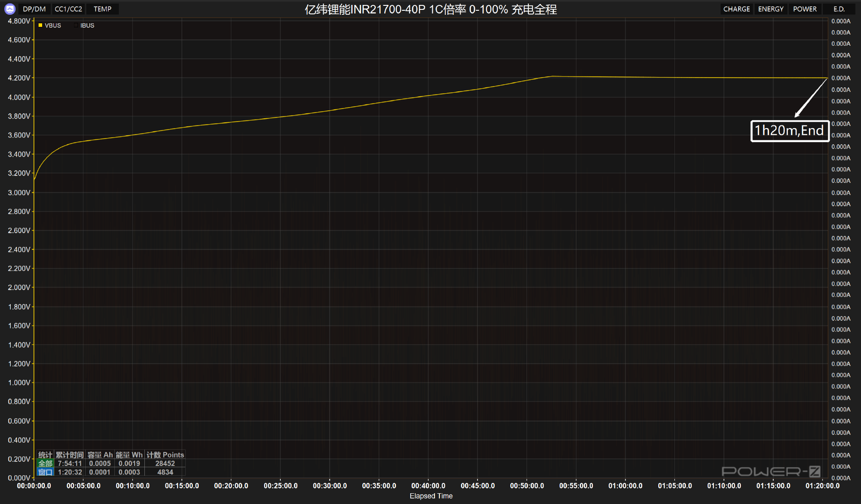Open the E.D. view

pyautogui.click(x=839, y=9)
